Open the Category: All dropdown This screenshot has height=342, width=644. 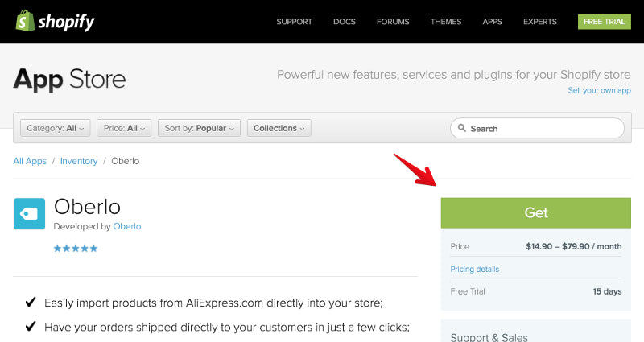point(55,128)
